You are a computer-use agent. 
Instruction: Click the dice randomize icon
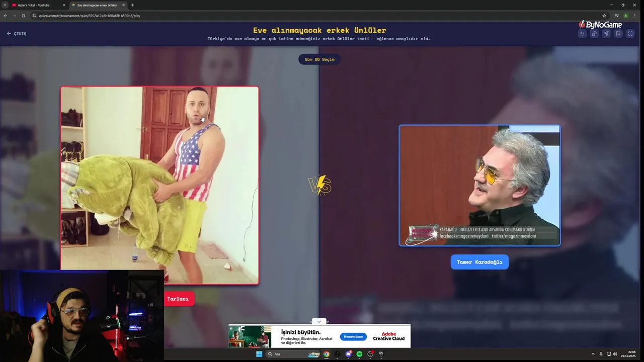[x=594, y=34]
